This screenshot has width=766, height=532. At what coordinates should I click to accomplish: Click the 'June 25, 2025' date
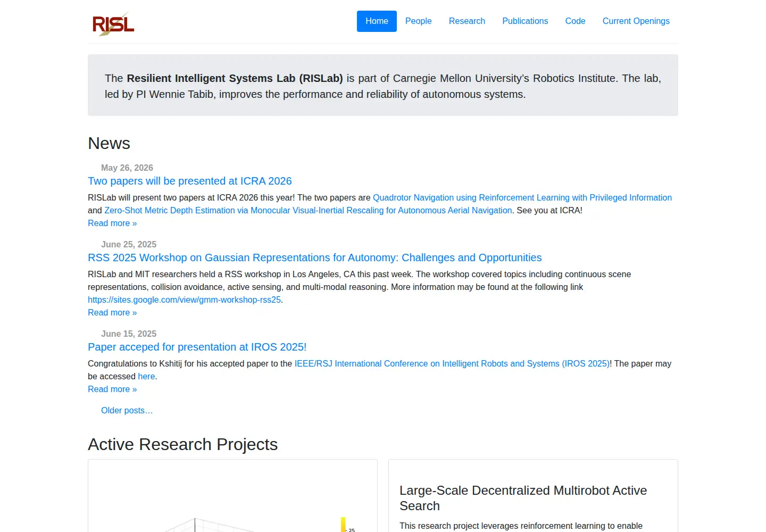click(129, 244)
